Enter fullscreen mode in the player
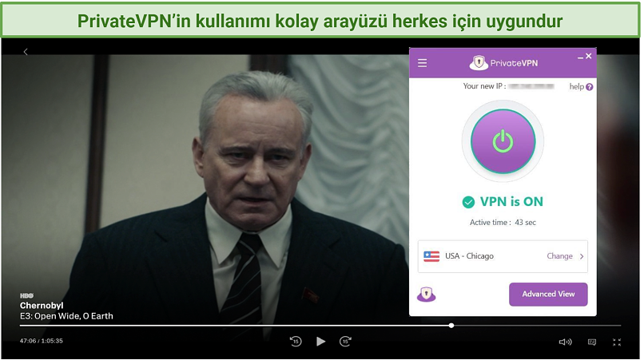This screenshot has height=360, width=644. click(x=617, y=342)
